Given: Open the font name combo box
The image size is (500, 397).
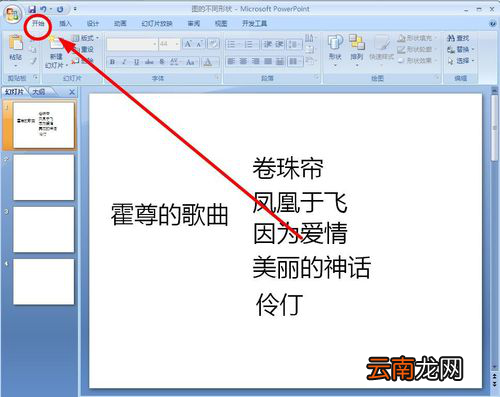Looking at the screenshot, I should [132, 44].
